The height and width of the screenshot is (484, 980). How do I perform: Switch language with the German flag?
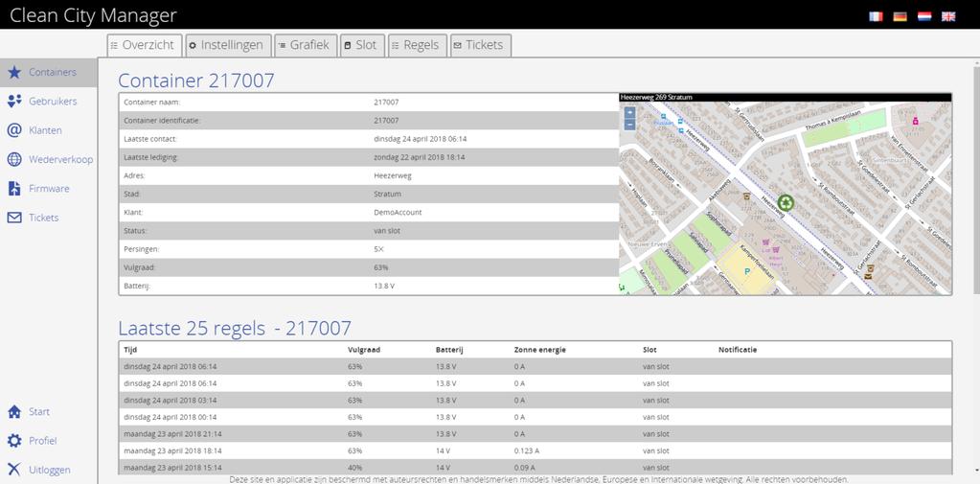[x=900, y=17]
